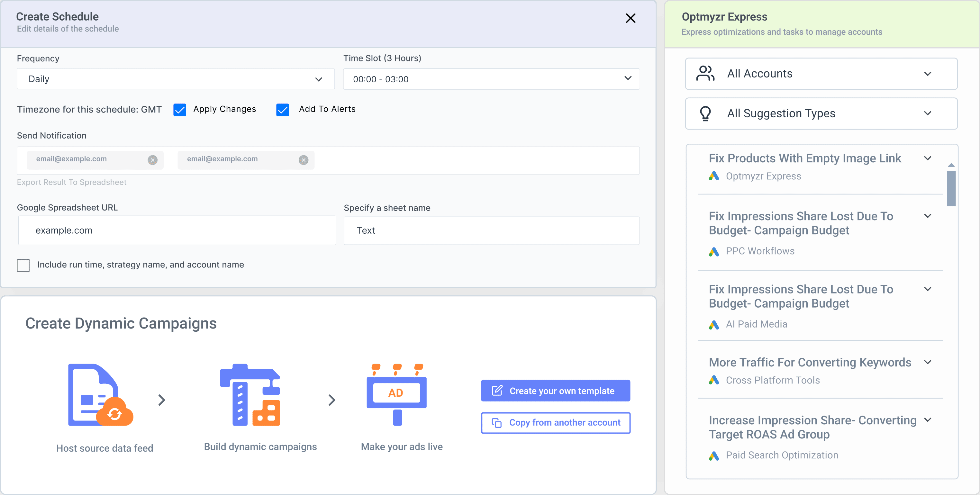Screen dimensions: 980x495
Task: Click Build dynamic campaigns caption
Action: 260,447
